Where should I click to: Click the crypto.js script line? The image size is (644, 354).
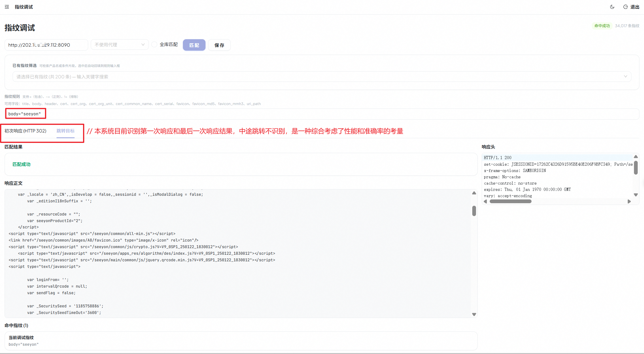[123, 247]
